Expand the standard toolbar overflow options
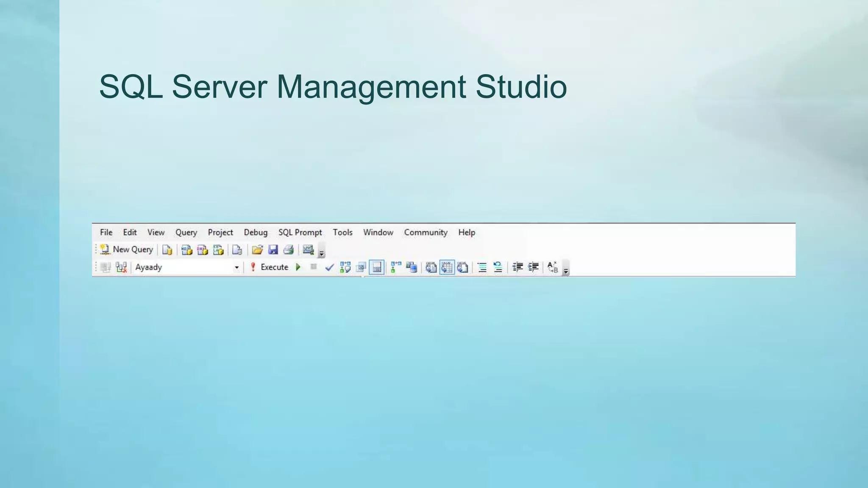Viewport: 868px width, 488px height. (322, 251)
